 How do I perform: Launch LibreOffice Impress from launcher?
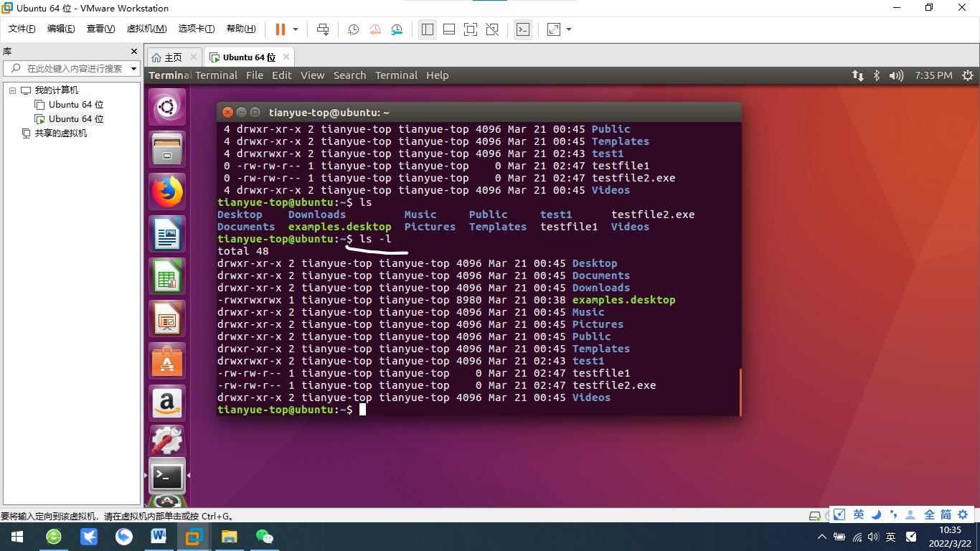(x=168, y=319)
